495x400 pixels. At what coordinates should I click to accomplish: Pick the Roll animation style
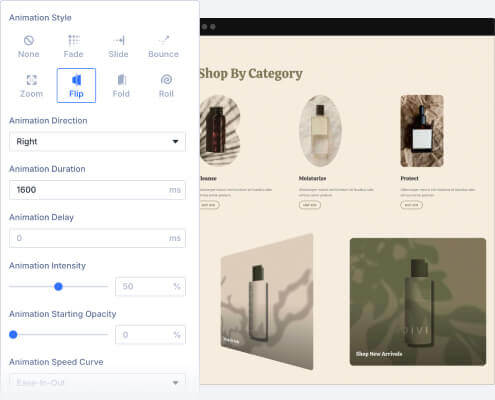(166, 86)
